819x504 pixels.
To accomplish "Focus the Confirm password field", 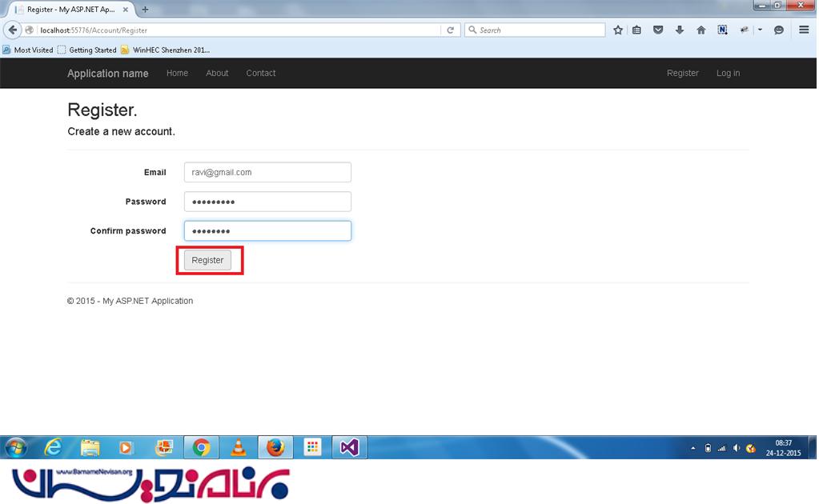I will pos(267,230).
